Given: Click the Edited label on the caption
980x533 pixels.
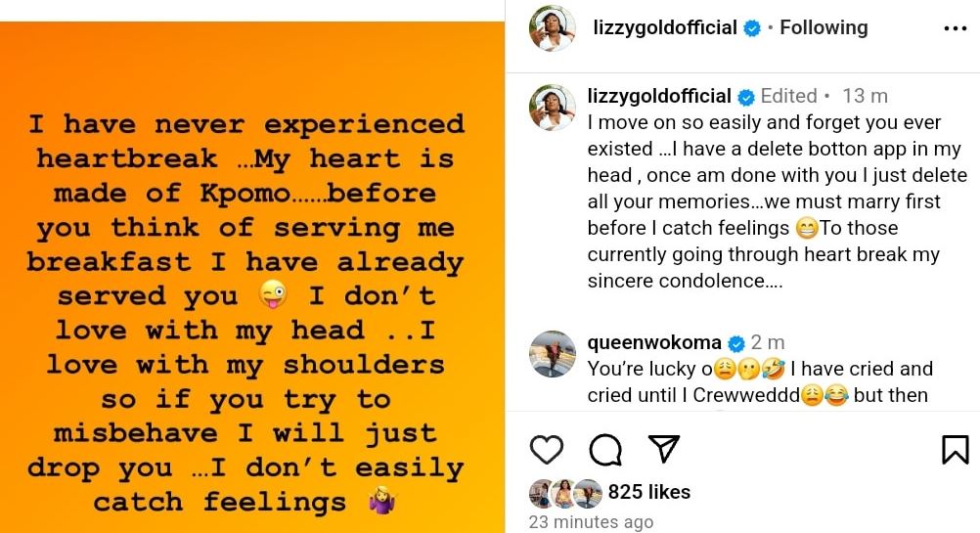Looking at the screenshot, I should point(788,96).
